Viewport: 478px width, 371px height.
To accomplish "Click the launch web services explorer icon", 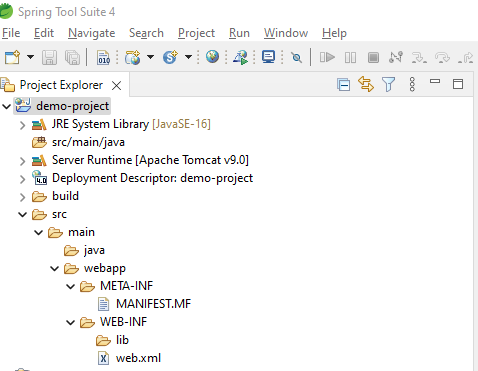I will pyautogui.click(x=241, y=57).
